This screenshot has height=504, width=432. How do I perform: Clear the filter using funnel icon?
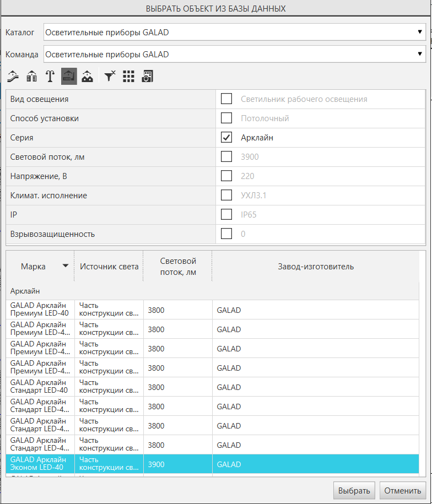point(110,77)
